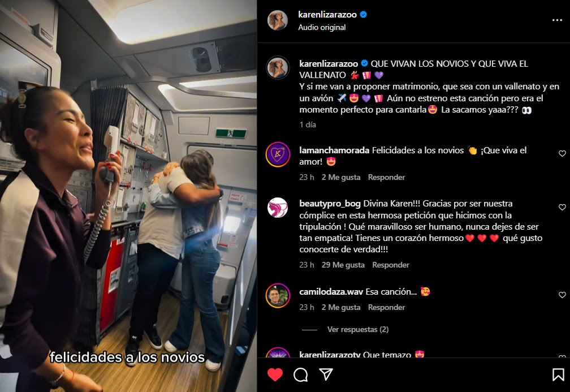570x392 pixels.
Task: Reply to beautypro_bog comment with Responder
Action: (x=391, y=265)
